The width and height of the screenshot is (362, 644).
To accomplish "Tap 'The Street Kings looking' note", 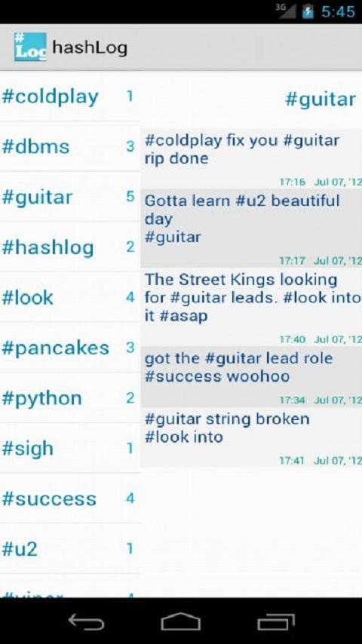I will (x=251, y=307).
